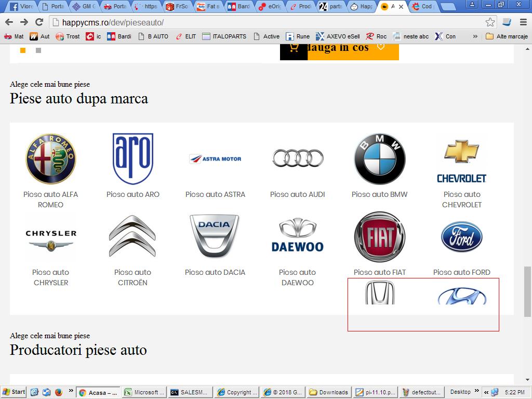Follow the Piese auto DAEWOO link
532x399 pixels.
pos(298,277)
